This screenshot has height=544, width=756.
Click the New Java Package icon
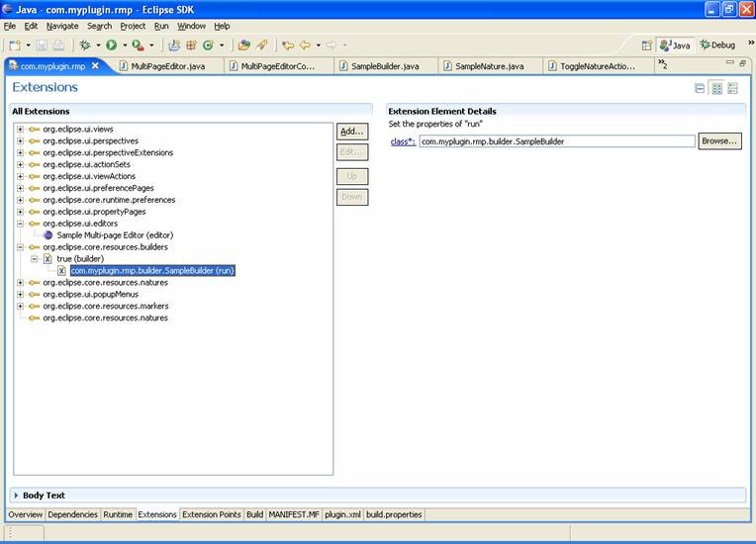(x=191, y=45)
